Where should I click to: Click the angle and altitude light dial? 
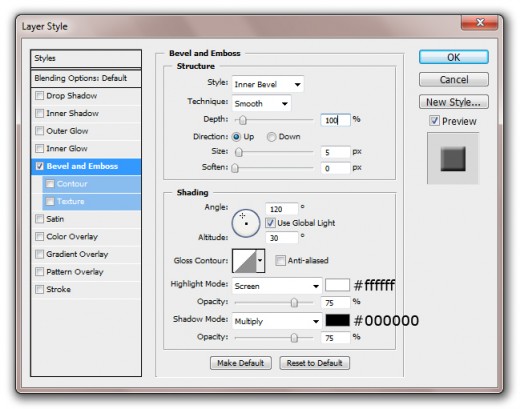pyautogui.click(x=246, y=223)
